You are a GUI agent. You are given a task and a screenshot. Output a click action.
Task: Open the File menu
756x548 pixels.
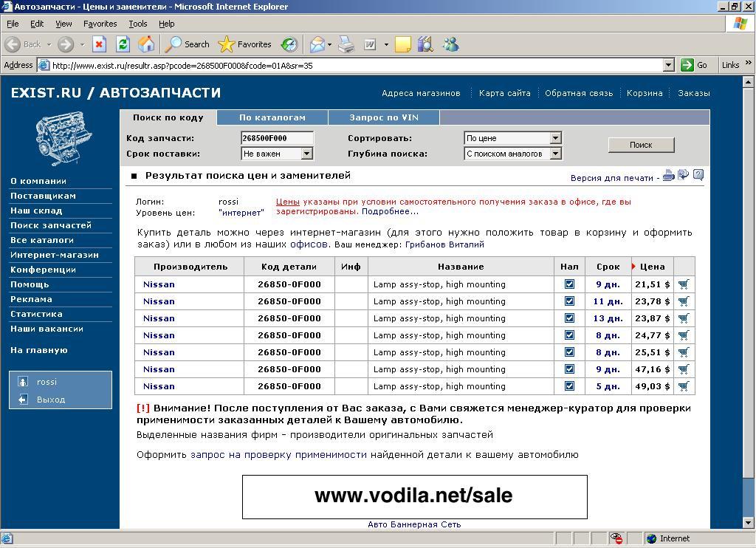[13, 24]
